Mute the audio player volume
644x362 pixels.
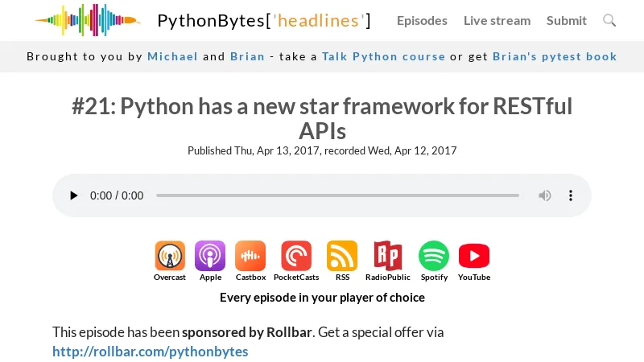[545, 195]
